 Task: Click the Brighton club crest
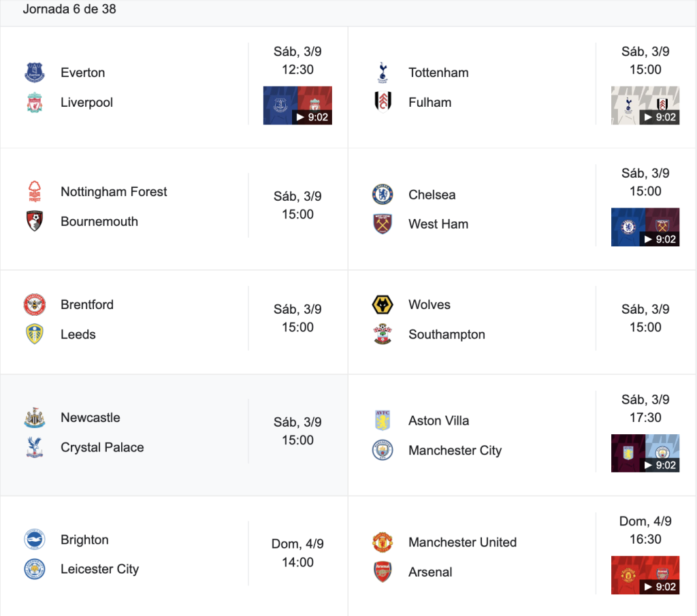(34, 540)
